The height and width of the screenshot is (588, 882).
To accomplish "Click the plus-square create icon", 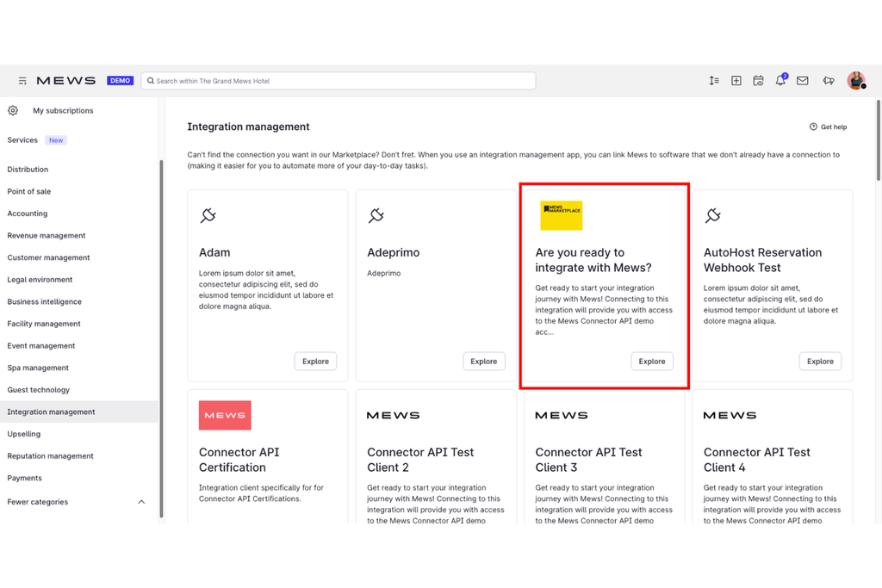I will 736,81.
